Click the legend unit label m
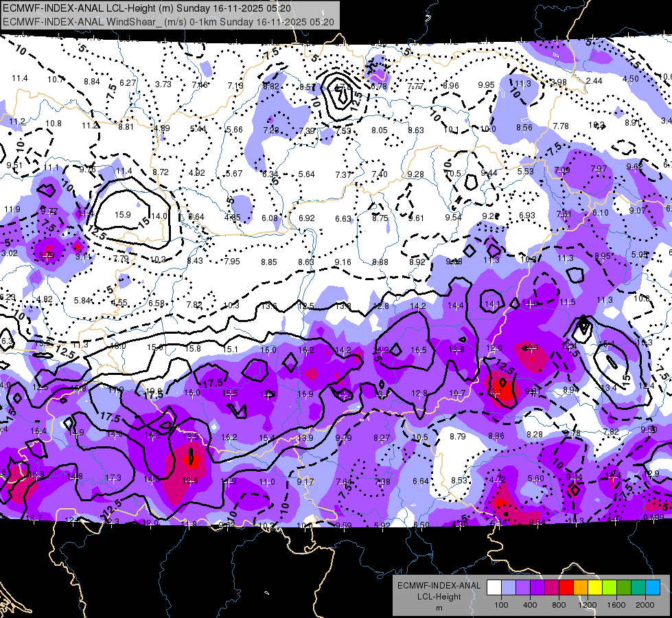The width and height of the screenshot is (672, 618). point(439,608)
